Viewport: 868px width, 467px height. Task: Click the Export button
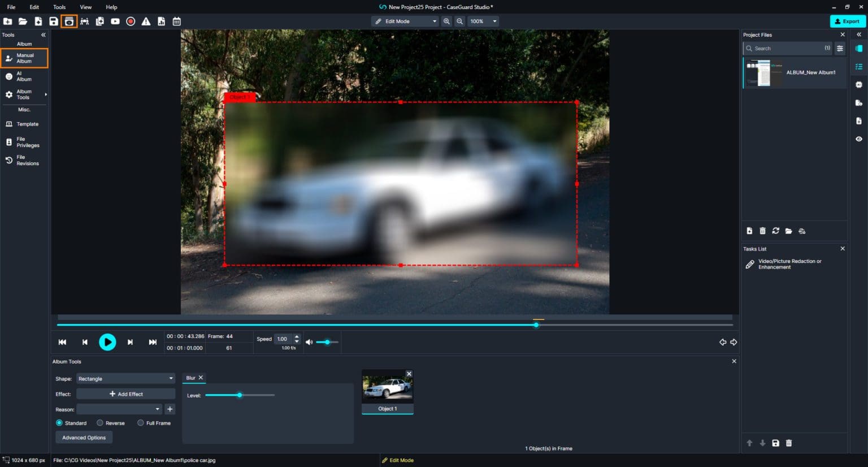(x=847, y=21)
